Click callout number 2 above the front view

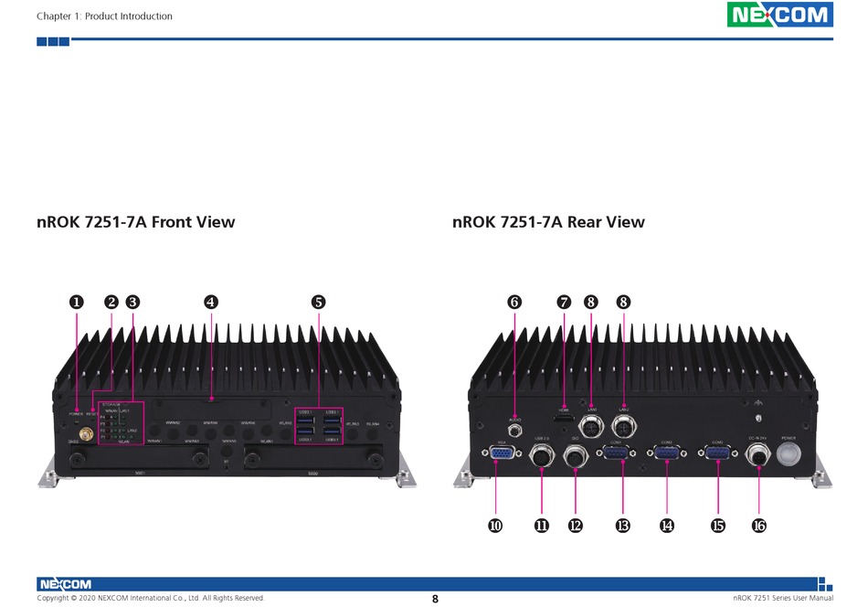tap(111, 302)
